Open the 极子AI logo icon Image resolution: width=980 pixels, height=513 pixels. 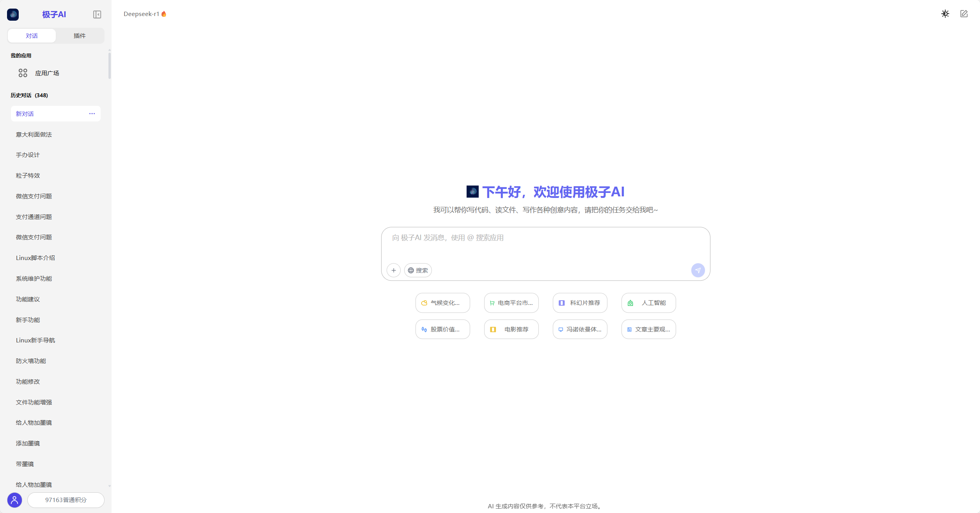pyautogui.click(x=13, y=14)
